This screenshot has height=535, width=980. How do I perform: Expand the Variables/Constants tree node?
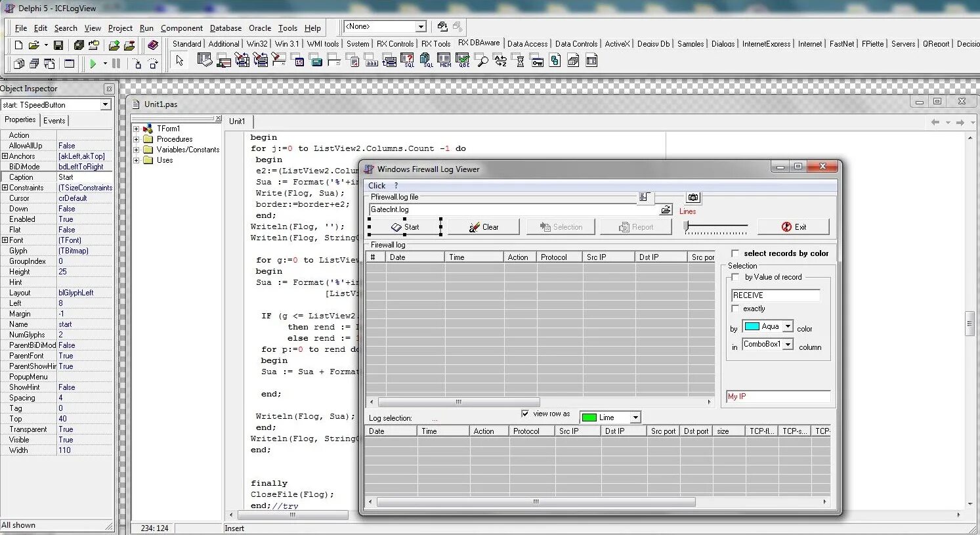[x=137, y=150]
